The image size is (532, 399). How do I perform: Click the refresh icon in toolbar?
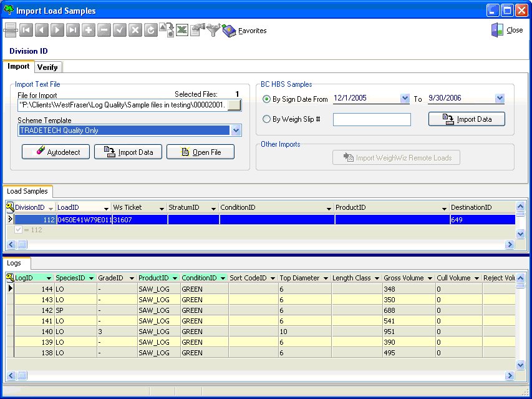click(x=150, y=30)
